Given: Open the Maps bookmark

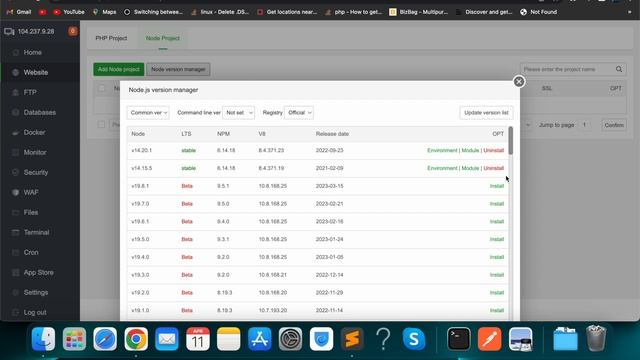Looking at the screenshot, I should (104, 12).
